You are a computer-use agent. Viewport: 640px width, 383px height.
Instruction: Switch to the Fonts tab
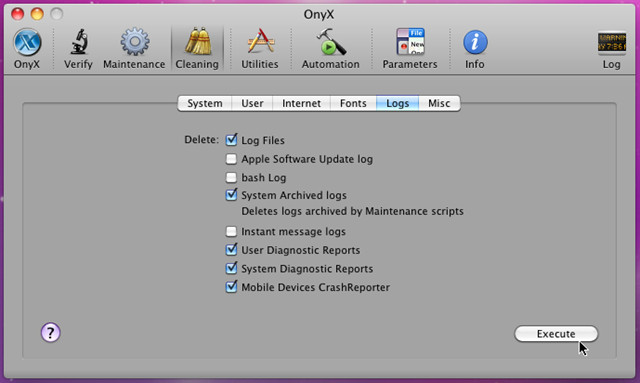point(353,103)
